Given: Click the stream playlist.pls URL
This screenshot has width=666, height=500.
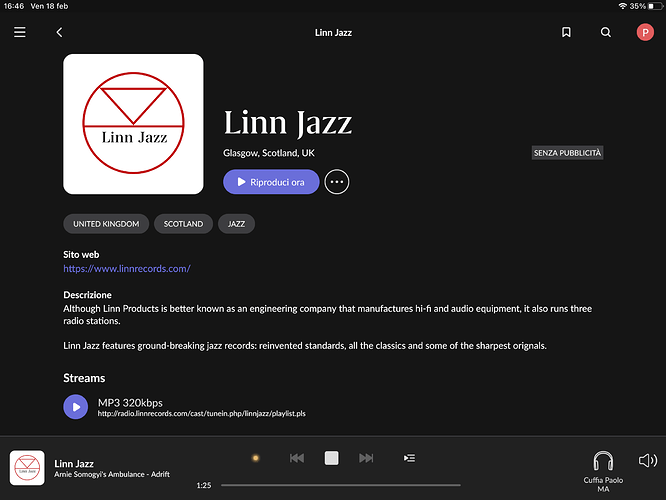Looking at the screenshot, I should point(202,413).
